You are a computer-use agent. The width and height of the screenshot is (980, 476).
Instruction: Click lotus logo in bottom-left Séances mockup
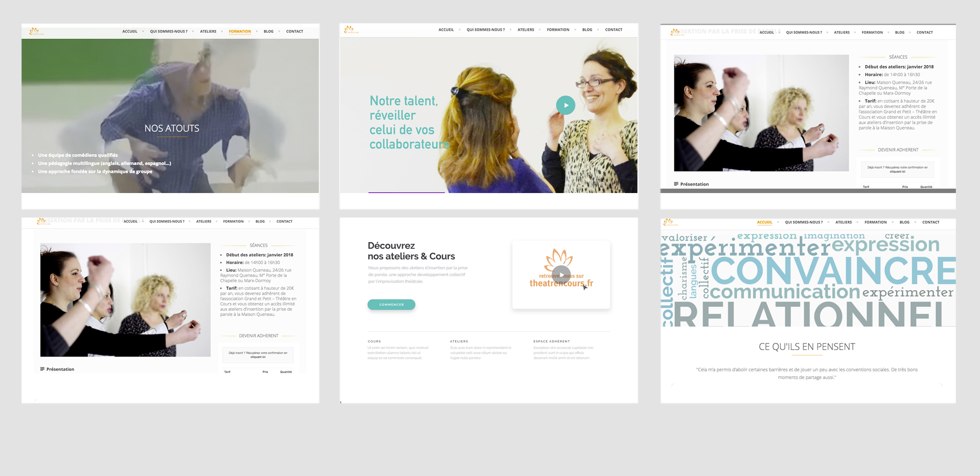click(x=41, y=221)
